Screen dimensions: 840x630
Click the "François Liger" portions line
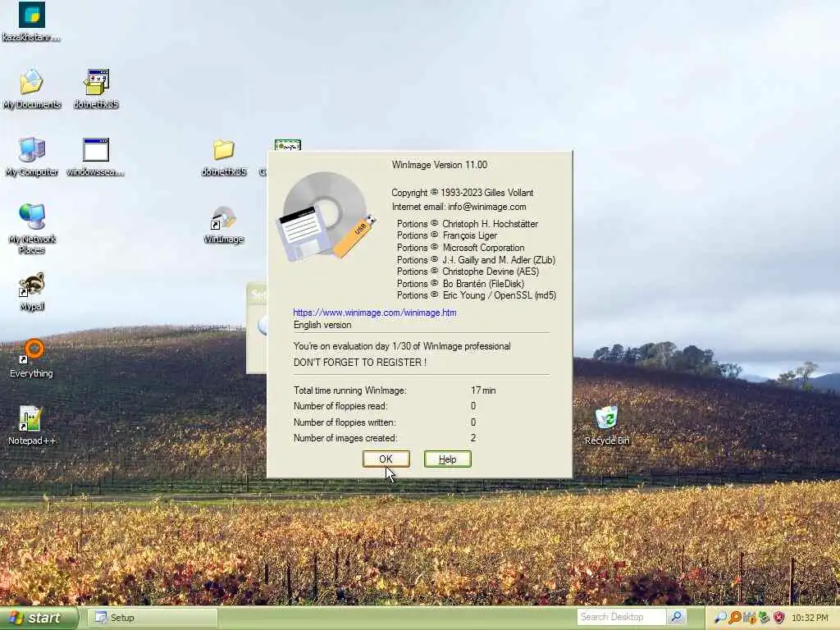coord(447,235)
